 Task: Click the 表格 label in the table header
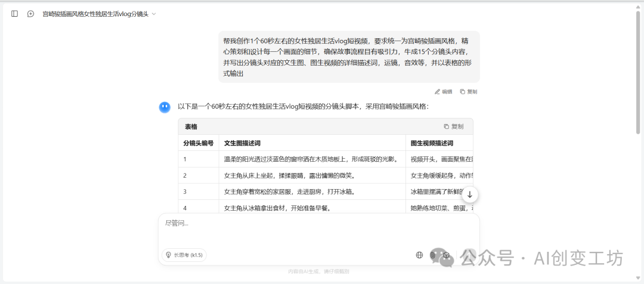[x=191, y=126]
